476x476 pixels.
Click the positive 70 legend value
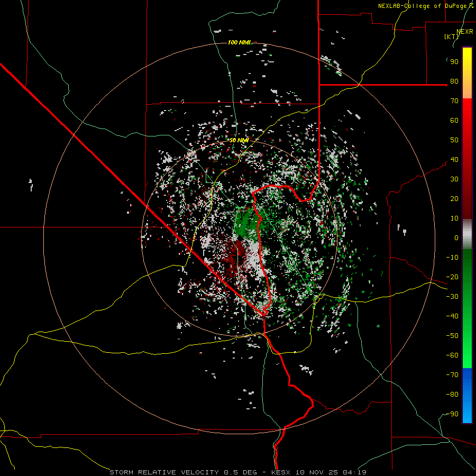point(454,101)
